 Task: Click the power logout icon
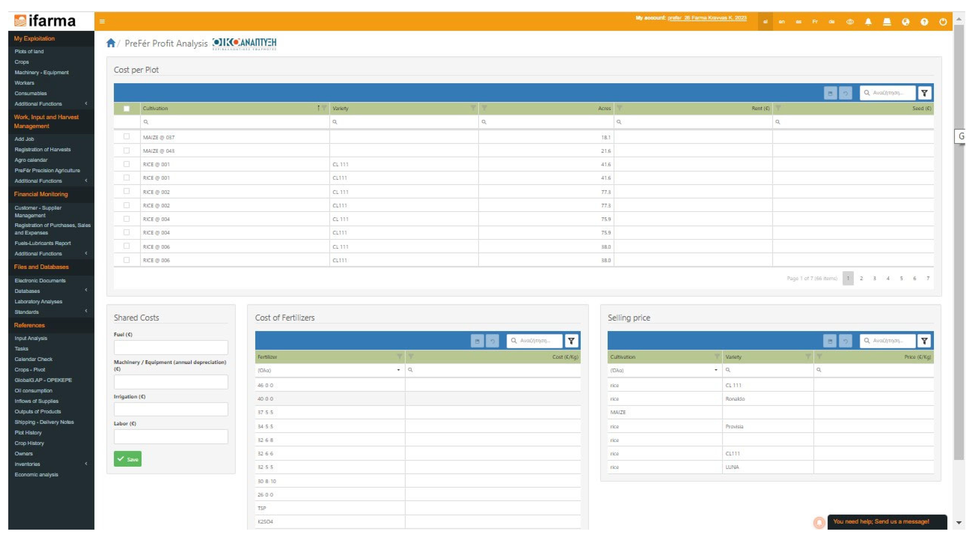(x=943, y=22)
